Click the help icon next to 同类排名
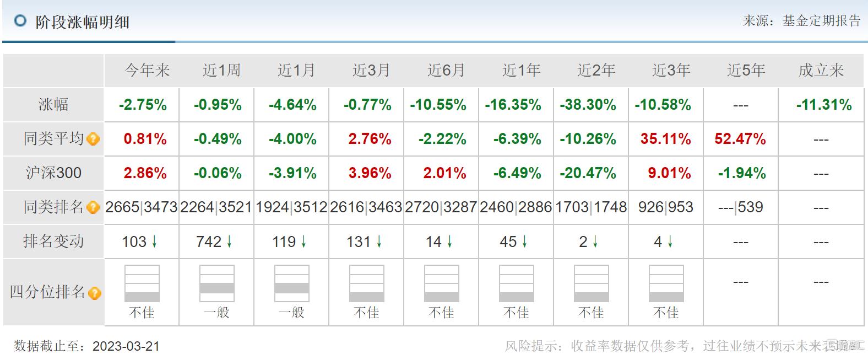The width and height of the screenshot is (868, 354). coord(93,208)
